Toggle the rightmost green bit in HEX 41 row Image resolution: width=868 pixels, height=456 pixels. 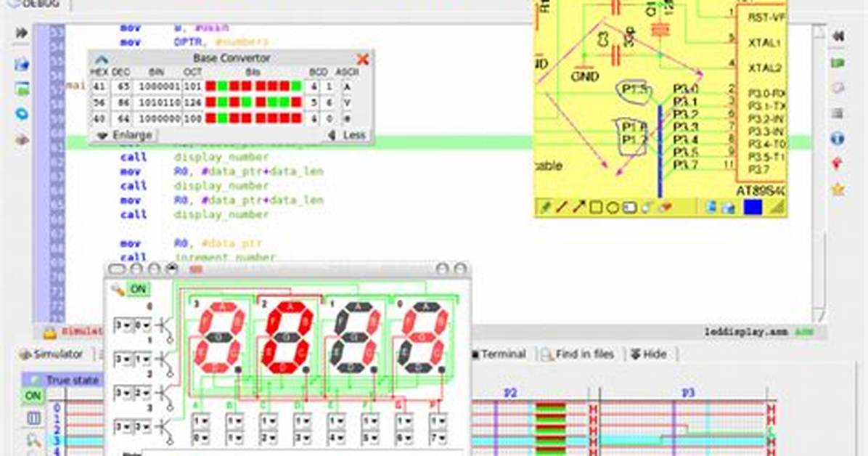(x=296, y=86)
